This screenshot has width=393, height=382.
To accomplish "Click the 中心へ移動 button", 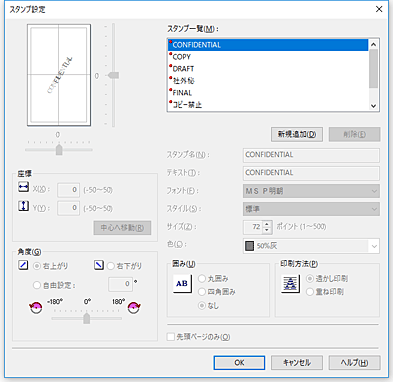I will pos(122,228).
